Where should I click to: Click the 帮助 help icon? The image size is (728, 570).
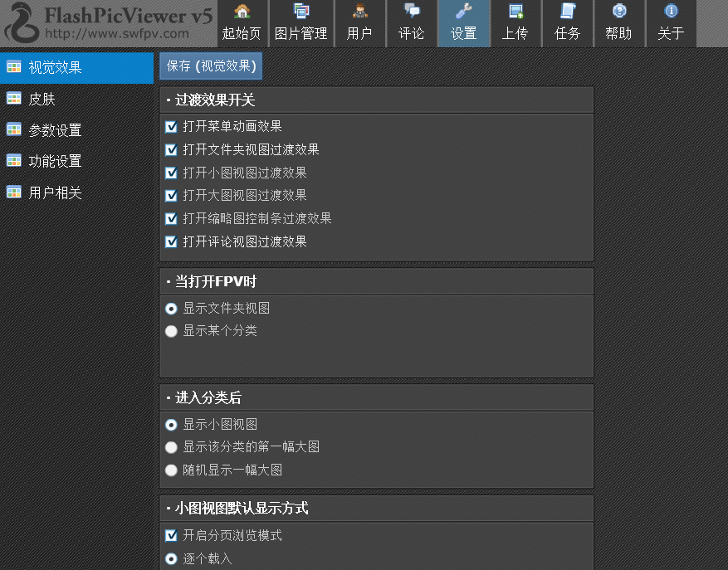coord(618,12)
